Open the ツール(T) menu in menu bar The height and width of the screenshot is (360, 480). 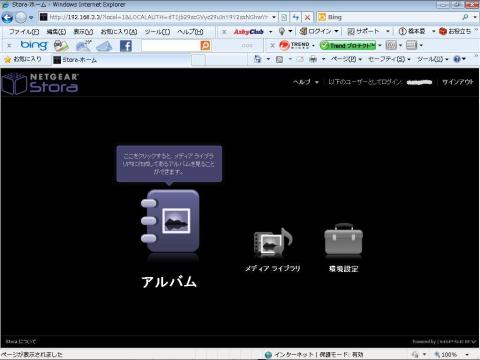click(157, 32)
